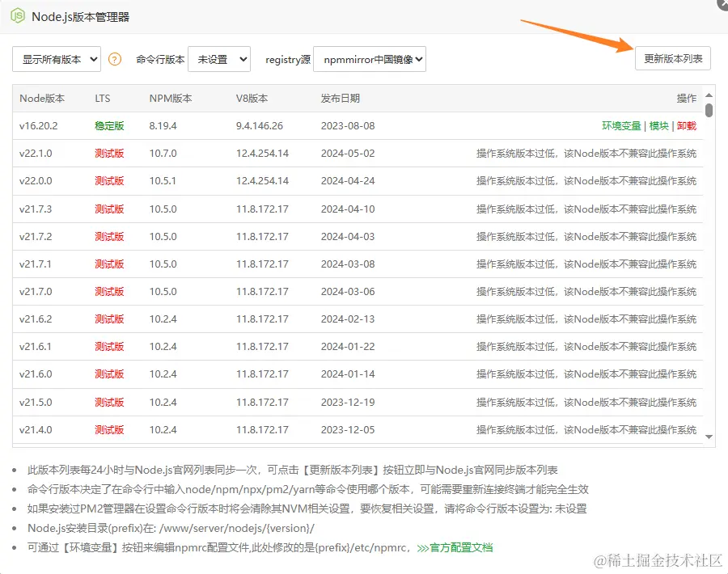728x574 pixels.
Task: Click release date 2024-03-06
Action: pos(348,291)
